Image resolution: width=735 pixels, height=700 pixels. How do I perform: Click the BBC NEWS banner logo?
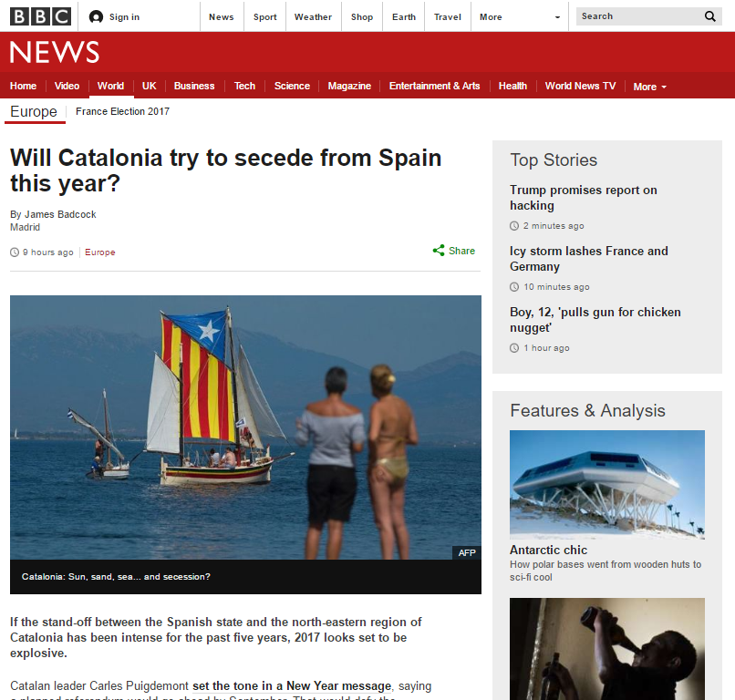point(55,52)
